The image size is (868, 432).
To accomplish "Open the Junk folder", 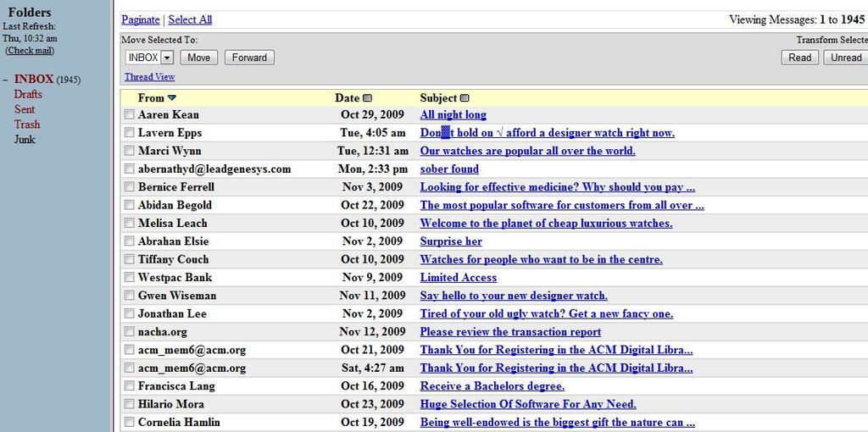I will [x=25, y=140].
